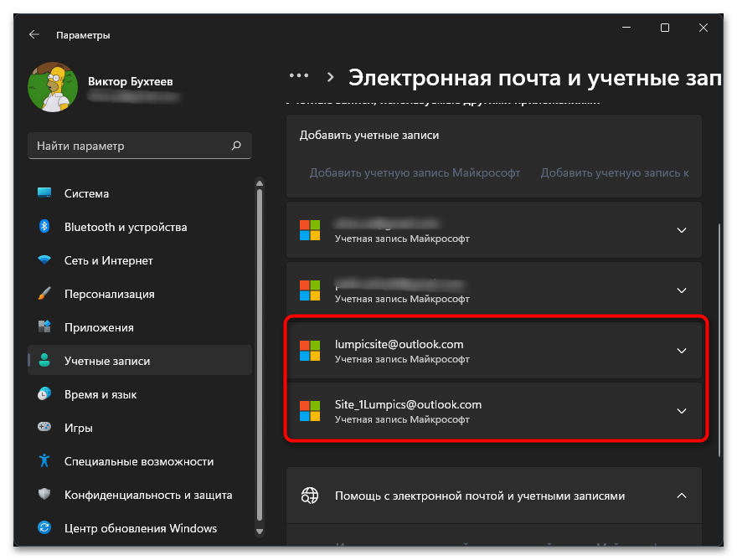Click the Microsoft logo of first blurred account

coord(310,230)
